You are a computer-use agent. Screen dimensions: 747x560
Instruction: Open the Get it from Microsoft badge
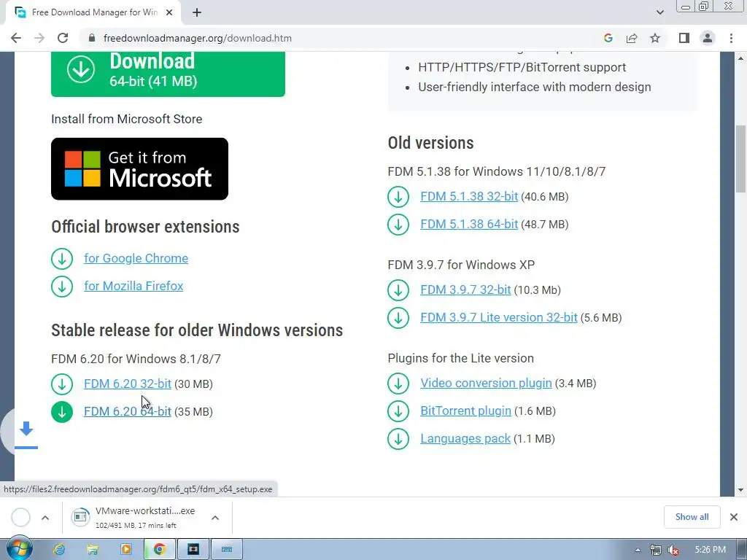click(x=139, y=169)
